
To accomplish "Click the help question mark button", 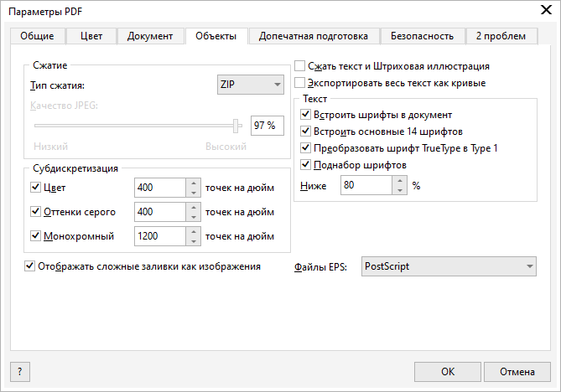I will point(19,371).
